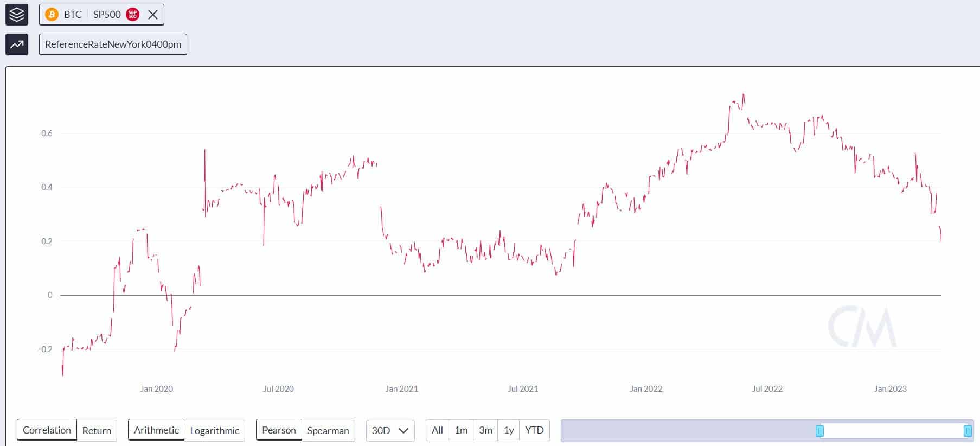Click the right range slider handle
980x446 pixels.
tap(968, 431)
